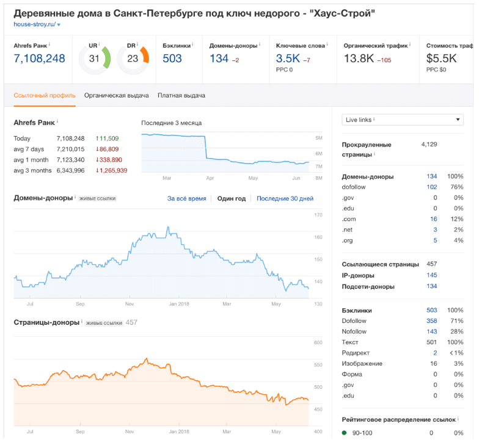Screen dimensions: 479x448
Task: Click info icon beside Страницы-доноры chart heading
Action: tap(82, 321)
